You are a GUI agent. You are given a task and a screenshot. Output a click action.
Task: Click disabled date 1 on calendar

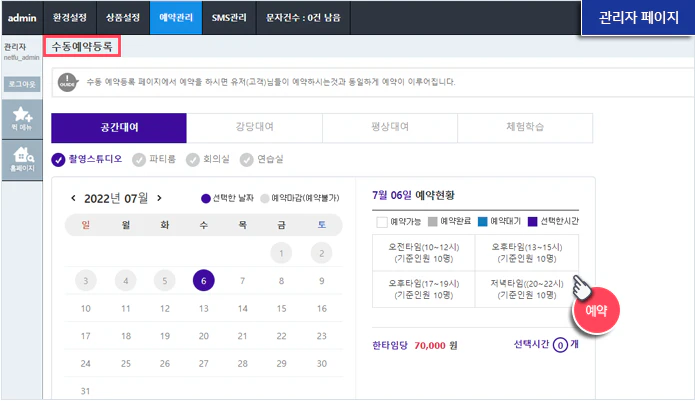281,253
